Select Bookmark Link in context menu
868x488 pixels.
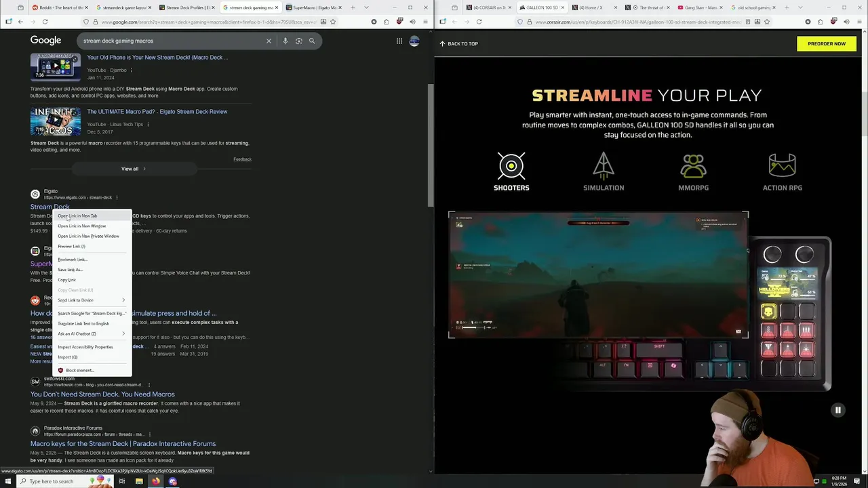pos(92,260)
